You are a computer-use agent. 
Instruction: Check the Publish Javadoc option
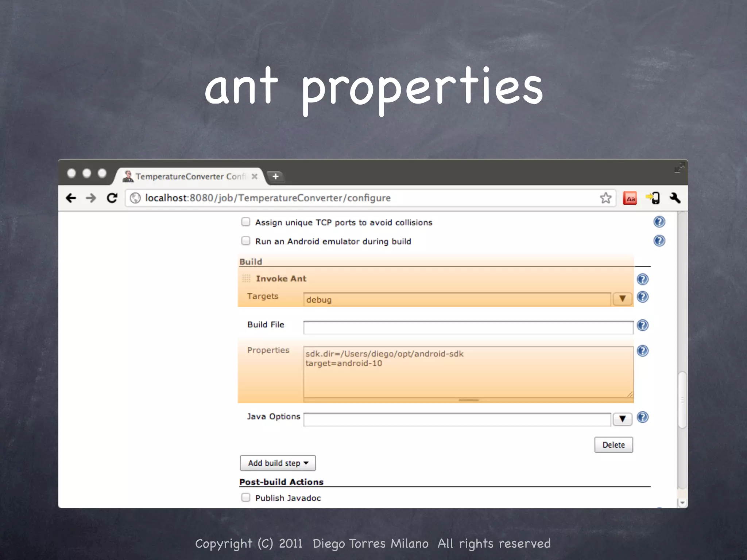tap(246, 497)
